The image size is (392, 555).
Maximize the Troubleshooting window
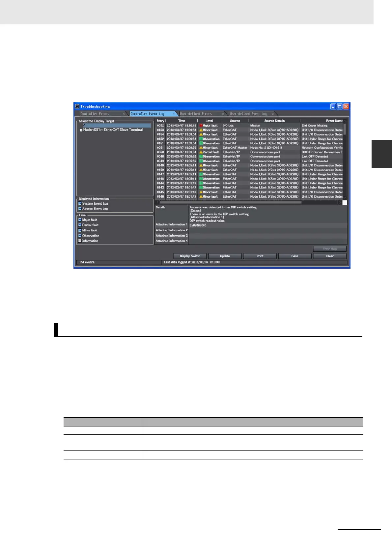pyautogui.click(x=340, y=106)
